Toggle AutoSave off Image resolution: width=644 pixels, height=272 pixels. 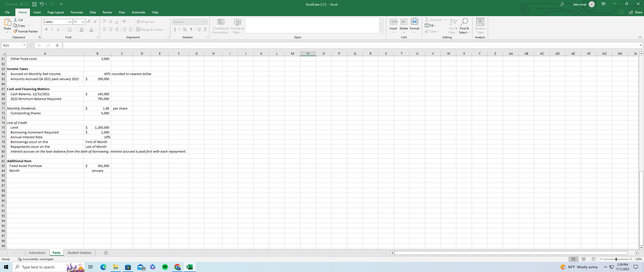(x=24, y=4)
